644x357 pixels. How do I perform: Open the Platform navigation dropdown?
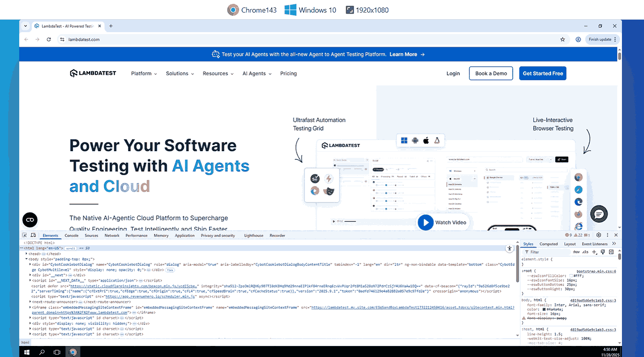[143, 73]
